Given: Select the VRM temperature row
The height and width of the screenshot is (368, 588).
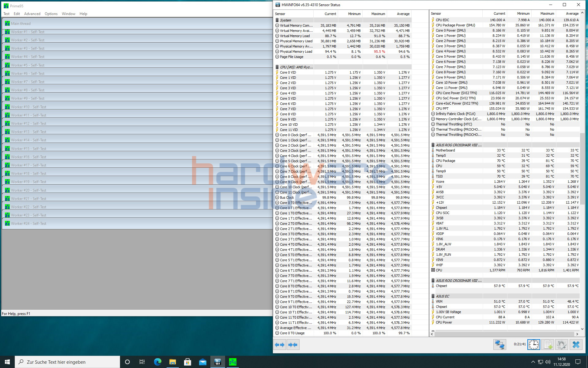Looking at the screenshot, I should pyautogui.click(x=505, y=301).
